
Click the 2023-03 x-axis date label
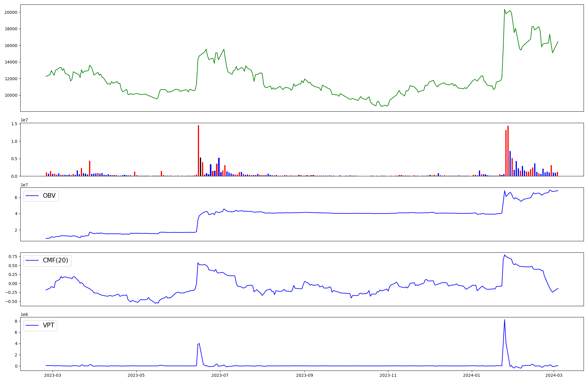point(53,375)
